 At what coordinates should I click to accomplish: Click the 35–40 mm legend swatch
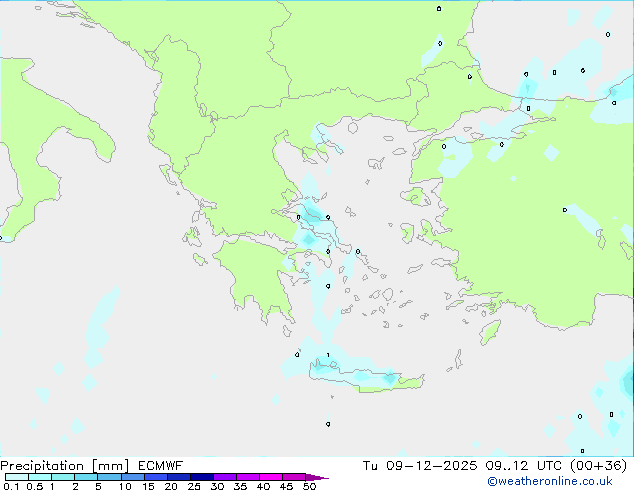coord(248,477)
